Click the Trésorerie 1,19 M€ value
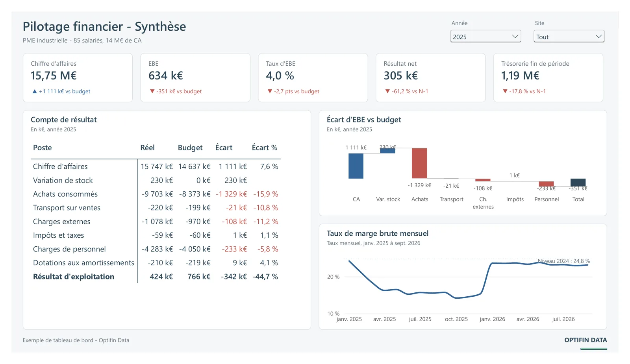The image size is (630, 364). pyautogui.click(x=520, y=76)
